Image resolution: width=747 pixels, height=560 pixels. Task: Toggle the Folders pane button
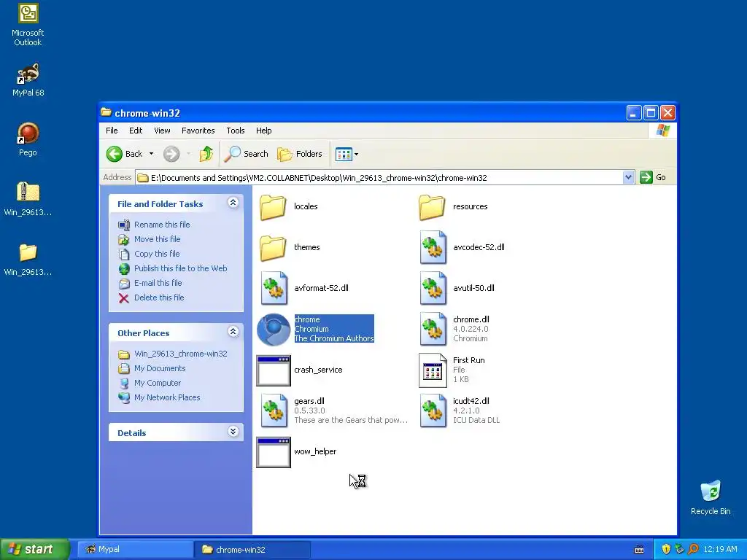click(x=300, y=154)
